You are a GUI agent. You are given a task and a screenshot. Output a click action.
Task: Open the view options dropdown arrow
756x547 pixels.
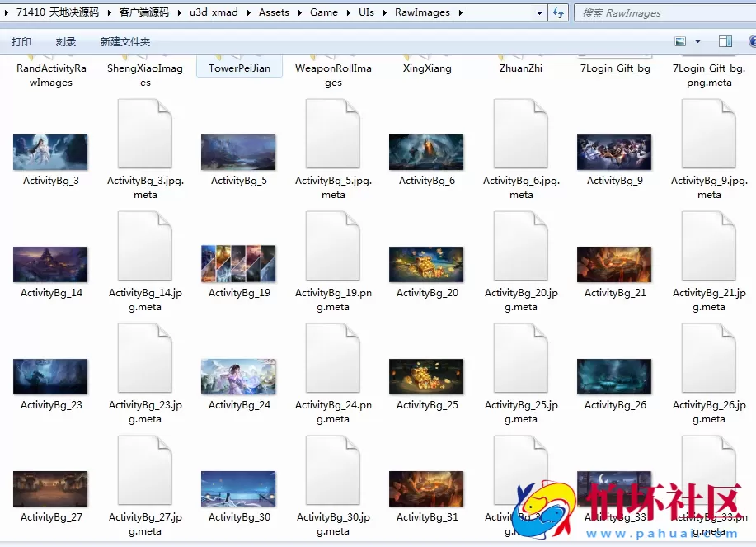[697, 41]
